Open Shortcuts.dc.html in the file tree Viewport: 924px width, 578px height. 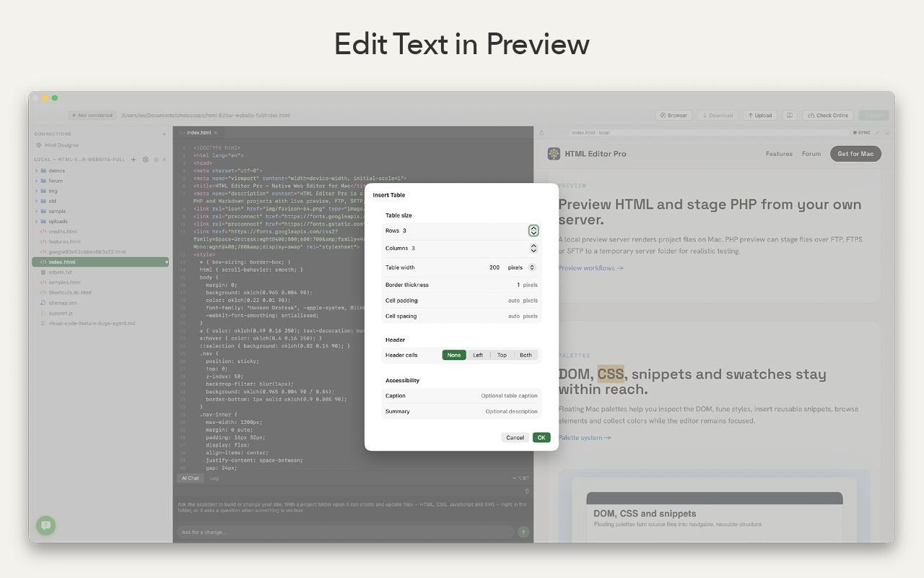70,293
